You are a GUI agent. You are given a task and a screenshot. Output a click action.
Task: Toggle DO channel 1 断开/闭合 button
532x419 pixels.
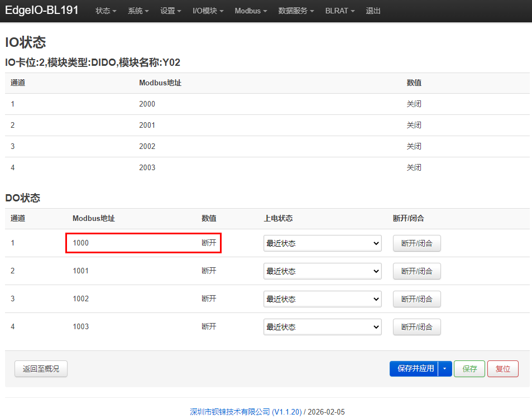pyautogui.click(x=416, y=243)
